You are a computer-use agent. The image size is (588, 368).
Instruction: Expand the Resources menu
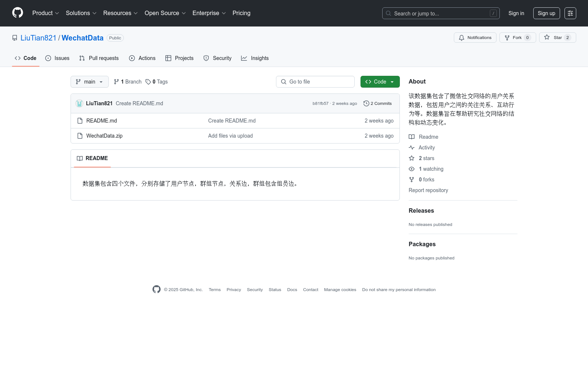[x=121, y=13]
